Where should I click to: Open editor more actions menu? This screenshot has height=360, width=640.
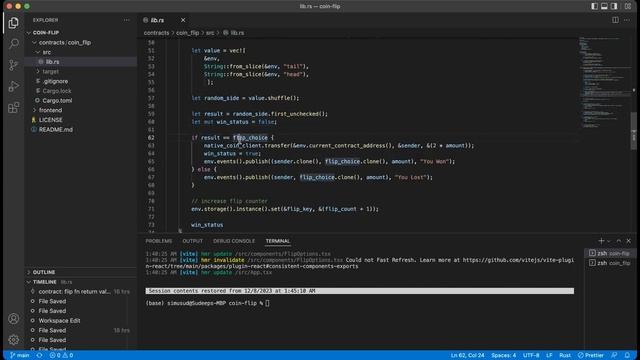coord(627,20)
